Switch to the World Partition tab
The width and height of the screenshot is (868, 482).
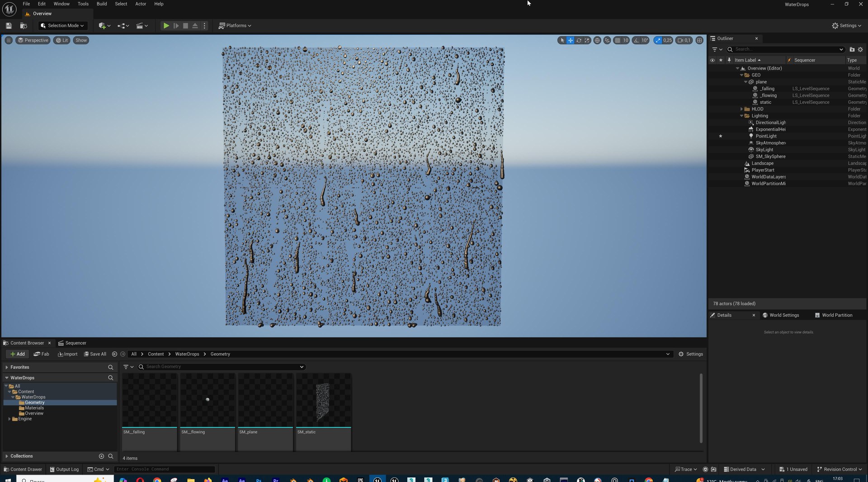click(x=834, y=315)
